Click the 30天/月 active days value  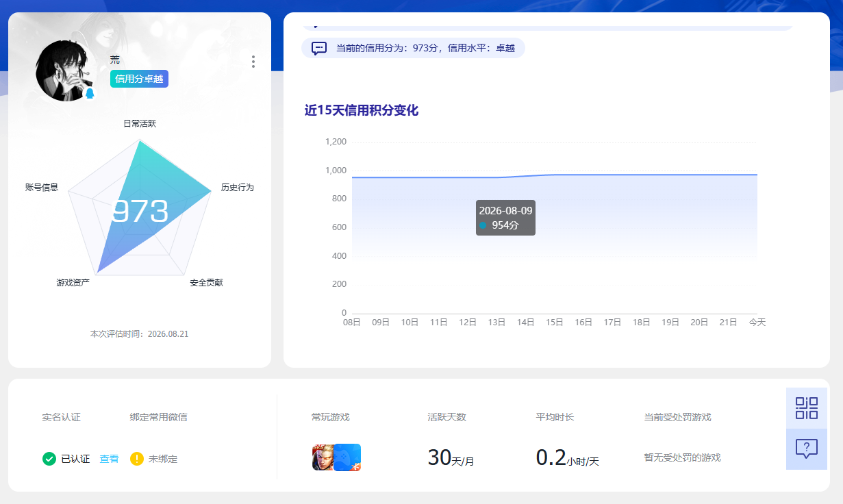point(451,457)
